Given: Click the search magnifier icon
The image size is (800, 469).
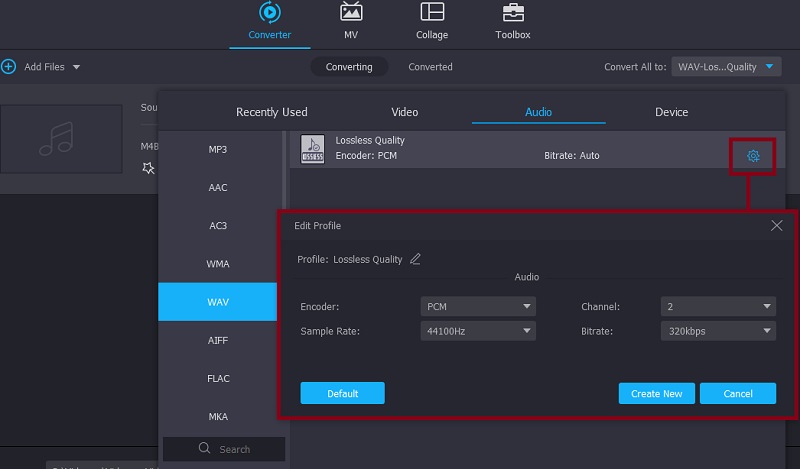Looking at the screenshot, I should 204,448.
